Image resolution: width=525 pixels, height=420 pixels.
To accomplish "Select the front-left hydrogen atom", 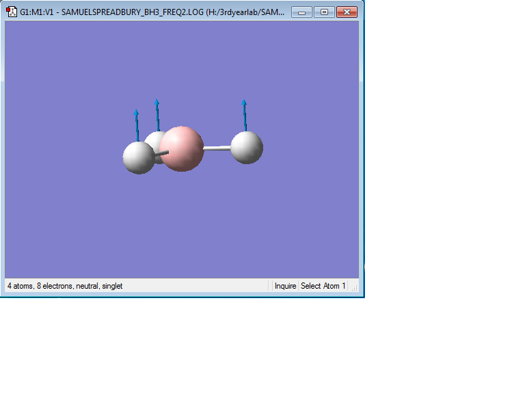I will [x=139, y=158].
